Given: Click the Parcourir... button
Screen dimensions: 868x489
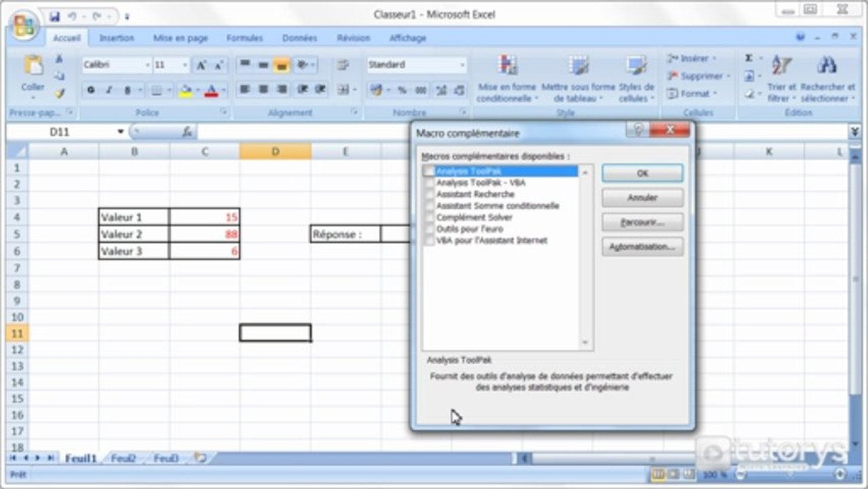Looking at the screenshot, I should point(642,222).
